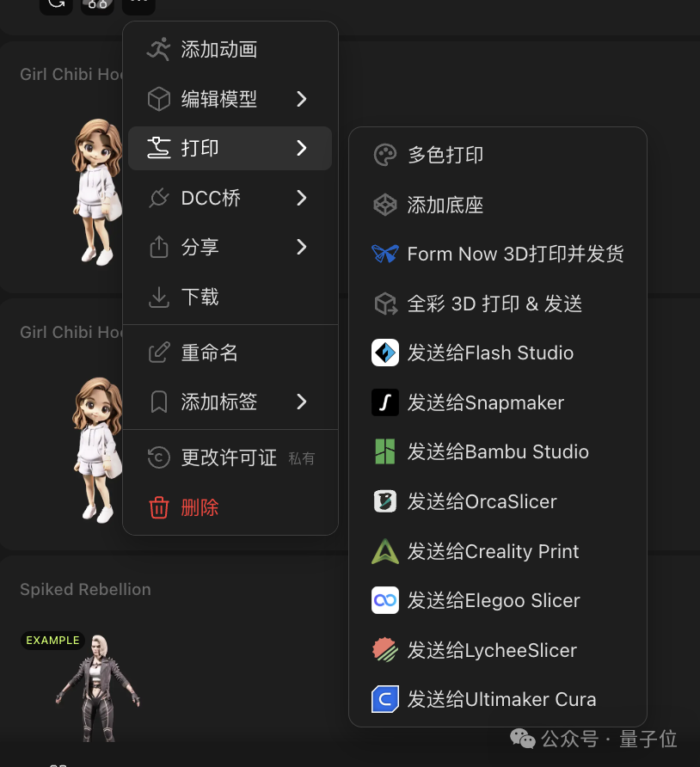Click the pencil icon next to 重命名
This screenshot has width=700, height=767.
coord(158,353)
